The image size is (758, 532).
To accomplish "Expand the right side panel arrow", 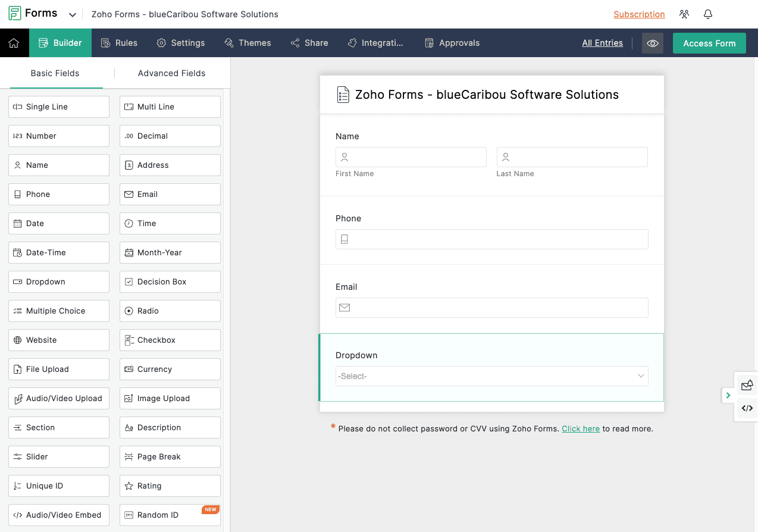I will [x=728, y=395].
